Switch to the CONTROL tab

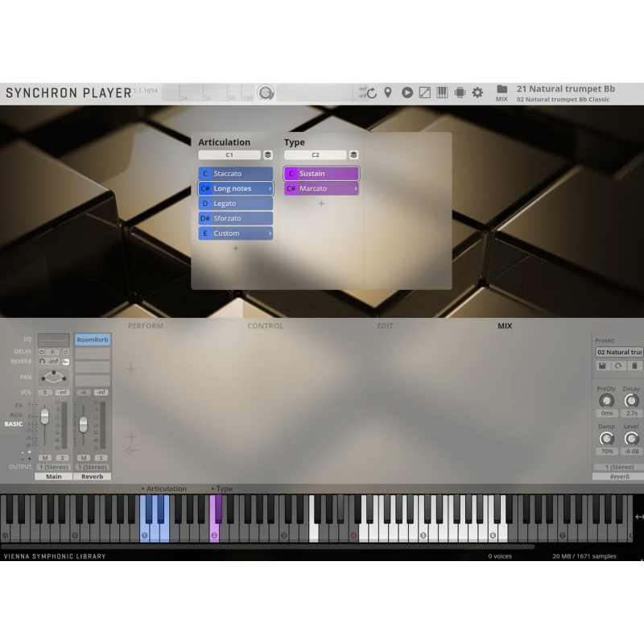[x=266, y=326]
